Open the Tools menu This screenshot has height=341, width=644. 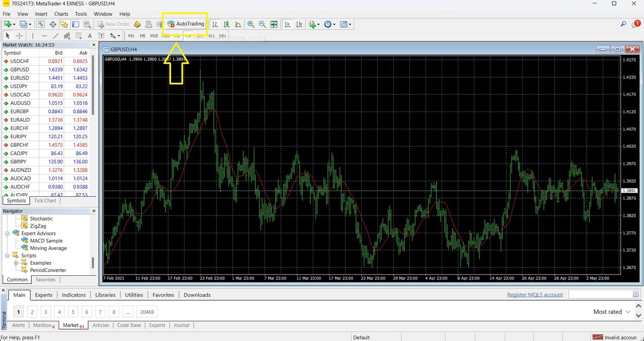click(81, 14)
